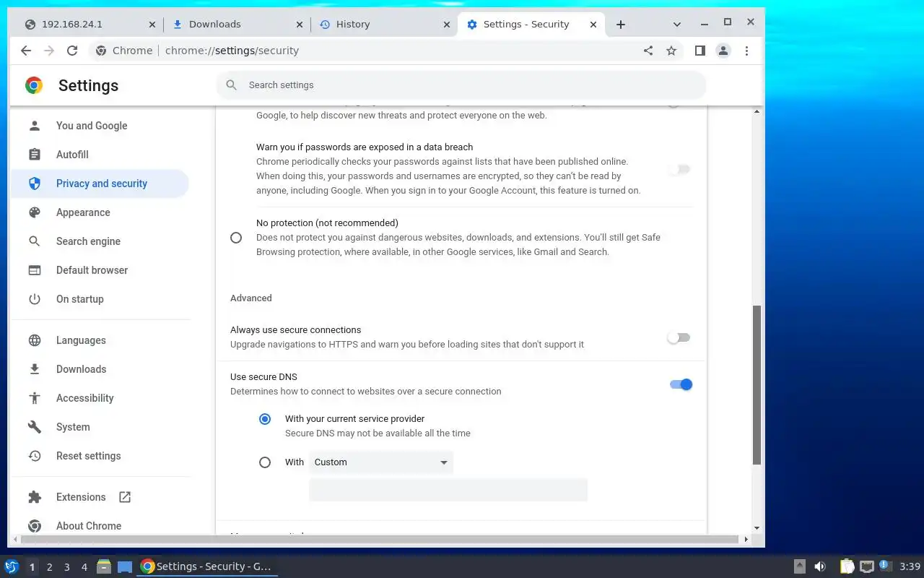Open Appearance settings section
This screenshot has height=578, width=924.
100,212
